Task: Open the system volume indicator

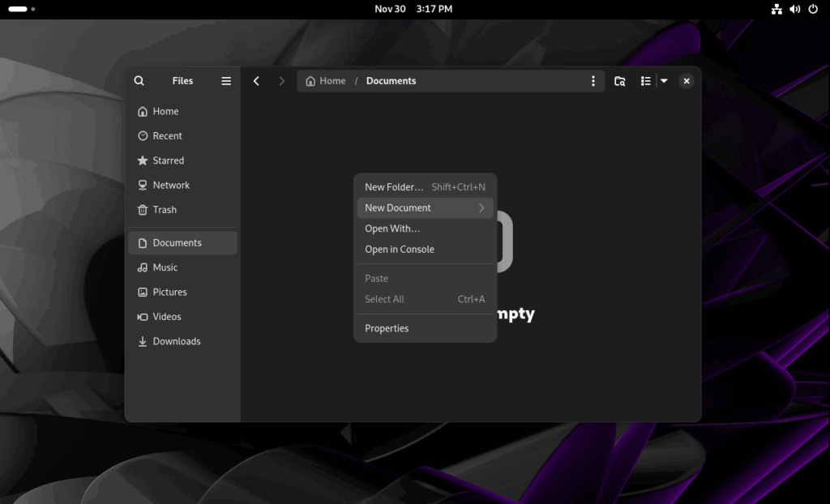Action: 794,9
